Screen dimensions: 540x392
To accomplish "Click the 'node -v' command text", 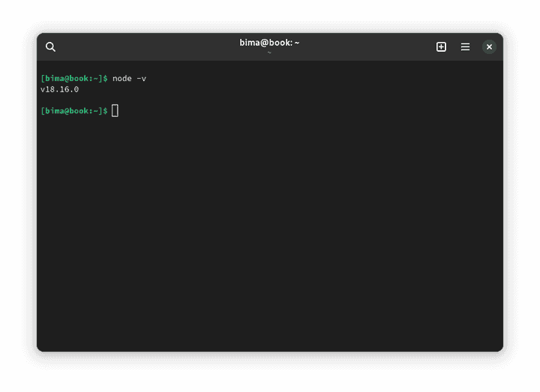I will (x=129, y=78).
